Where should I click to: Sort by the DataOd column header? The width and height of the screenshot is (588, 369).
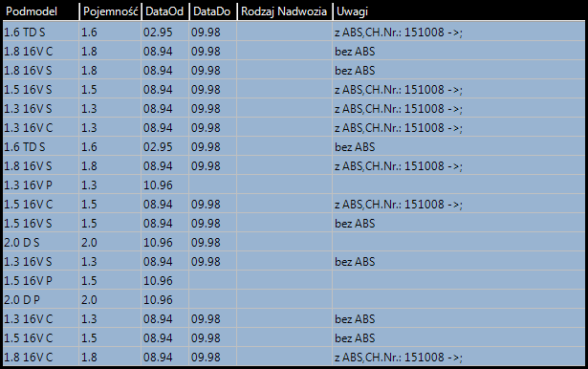click(x=164, y=11)
